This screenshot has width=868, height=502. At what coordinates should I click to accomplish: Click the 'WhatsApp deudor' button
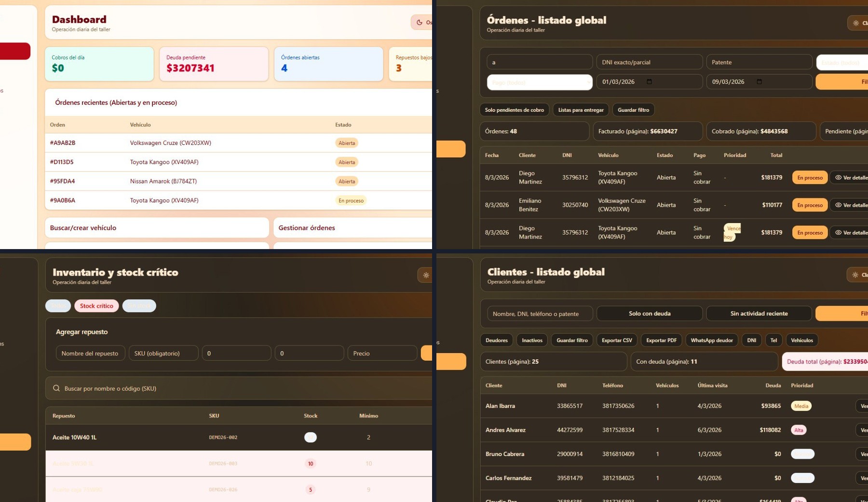[711, 340]
